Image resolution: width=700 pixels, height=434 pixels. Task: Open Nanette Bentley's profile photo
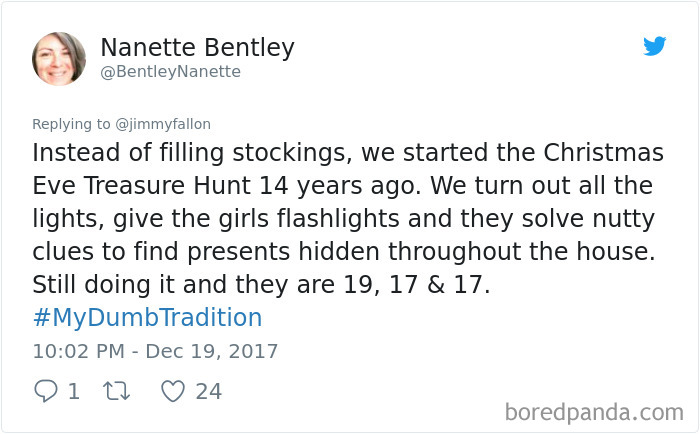(x=58, y=58)
